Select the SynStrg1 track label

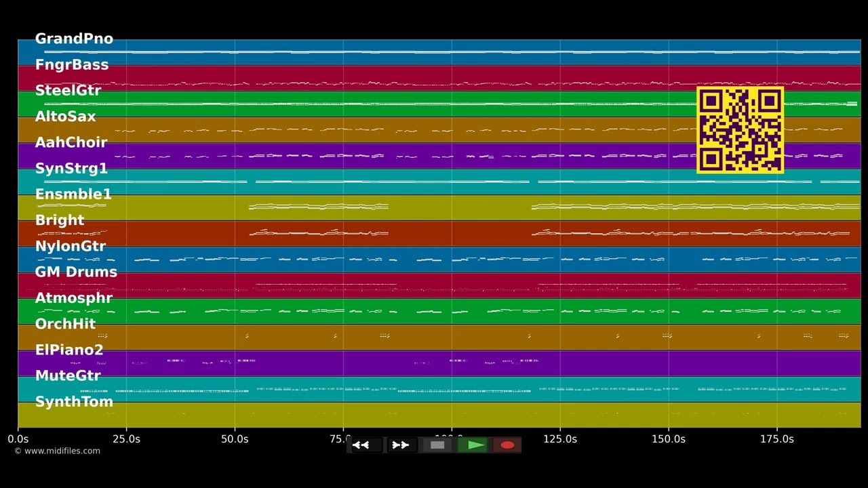(71, 169)
